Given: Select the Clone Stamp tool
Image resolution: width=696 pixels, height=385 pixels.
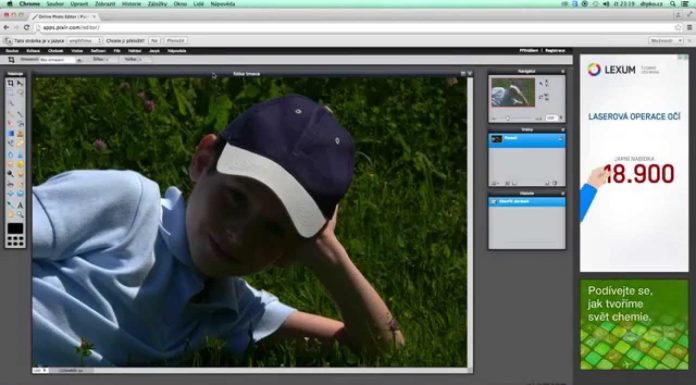Looking at the screenshot, I should (20, 133).
